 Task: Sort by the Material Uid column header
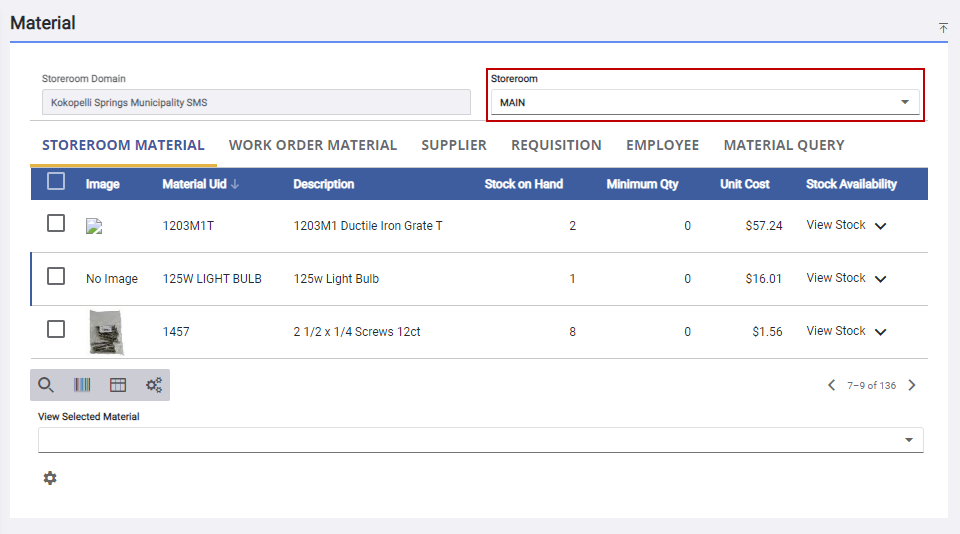point(200,184)
